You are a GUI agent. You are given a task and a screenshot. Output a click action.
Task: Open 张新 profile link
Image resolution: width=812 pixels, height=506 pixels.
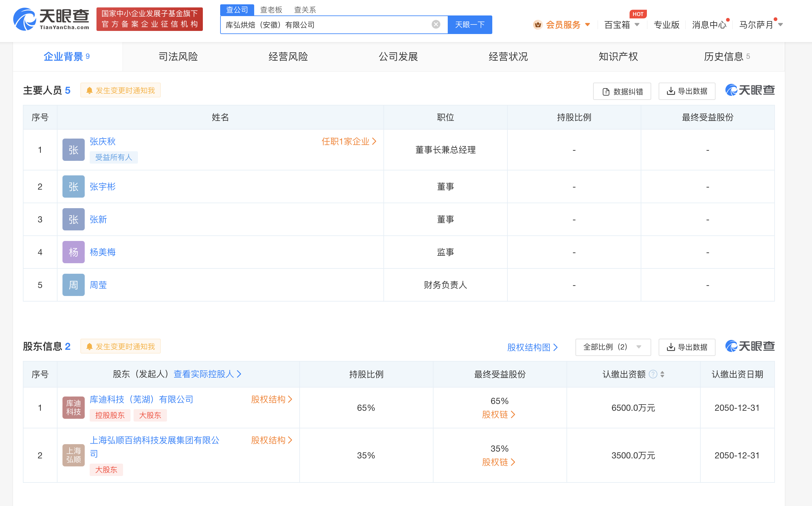pos(98,220)
